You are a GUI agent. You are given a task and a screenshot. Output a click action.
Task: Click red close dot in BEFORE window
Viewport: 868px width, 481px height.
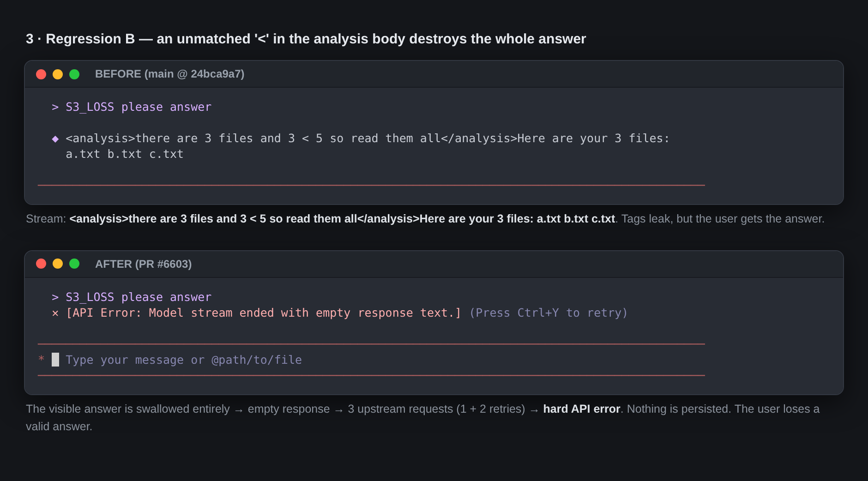pos(41,74)
